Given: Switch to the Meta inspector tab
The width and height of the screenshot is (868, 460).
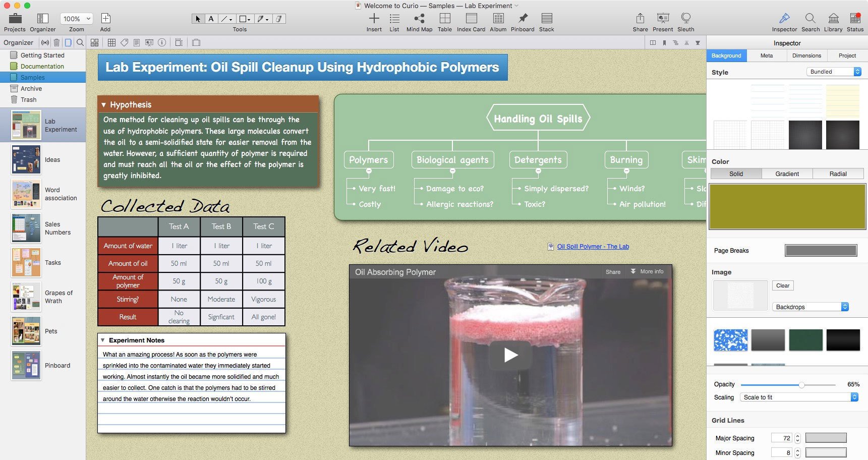Looking at the screenshot, I should tap(766, 55).
